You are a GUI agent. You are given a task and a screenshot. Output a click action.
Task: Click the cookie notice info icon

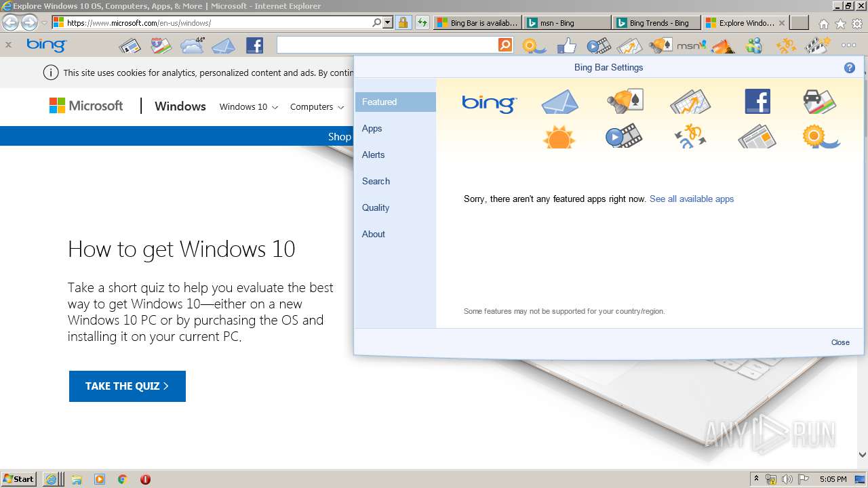[x=50, y=73]
